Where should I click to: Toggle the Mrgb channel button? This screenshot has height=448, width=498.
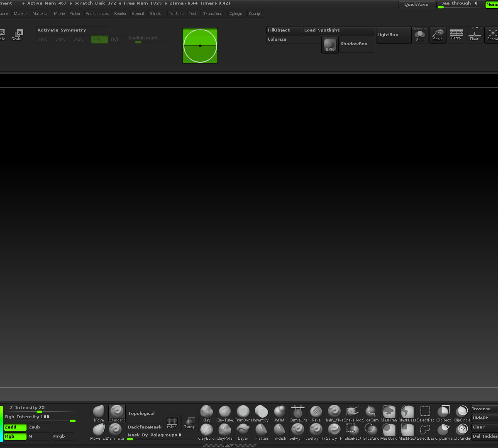(x=63, y=436)
